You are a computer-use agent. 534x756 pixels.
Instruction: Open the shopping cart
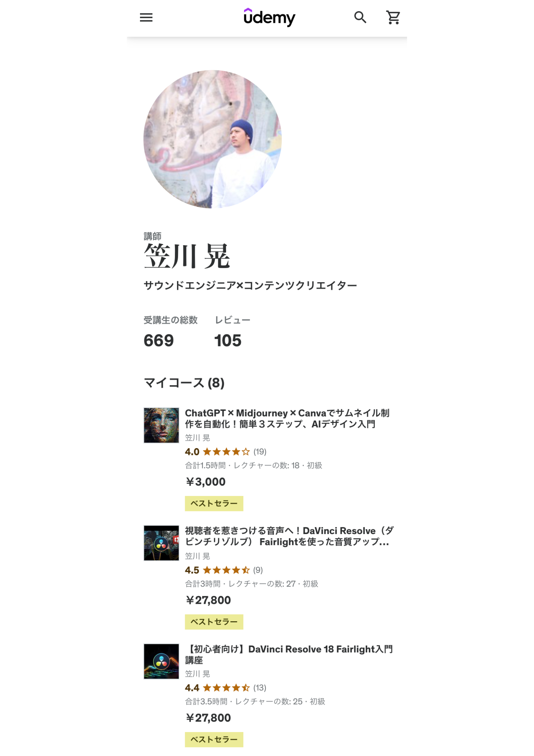pos(393,17)
